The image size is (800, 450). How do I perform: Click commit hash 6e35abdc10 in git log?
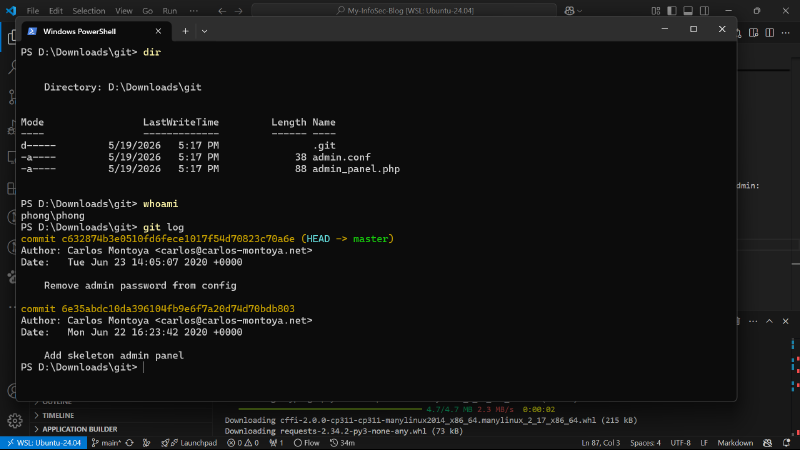click(x=178, y=309)
